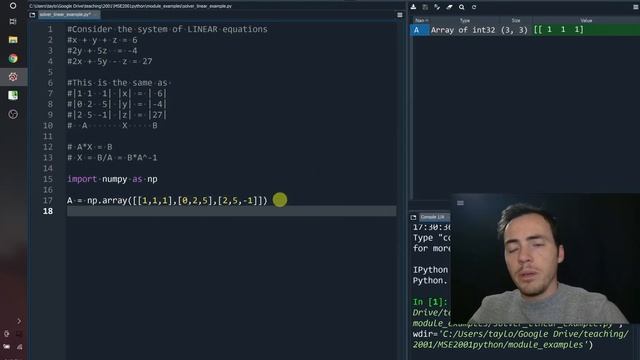Click the 'In [1]:' console prompt
Screen dimensions: 640x360
tap(430, 302)
